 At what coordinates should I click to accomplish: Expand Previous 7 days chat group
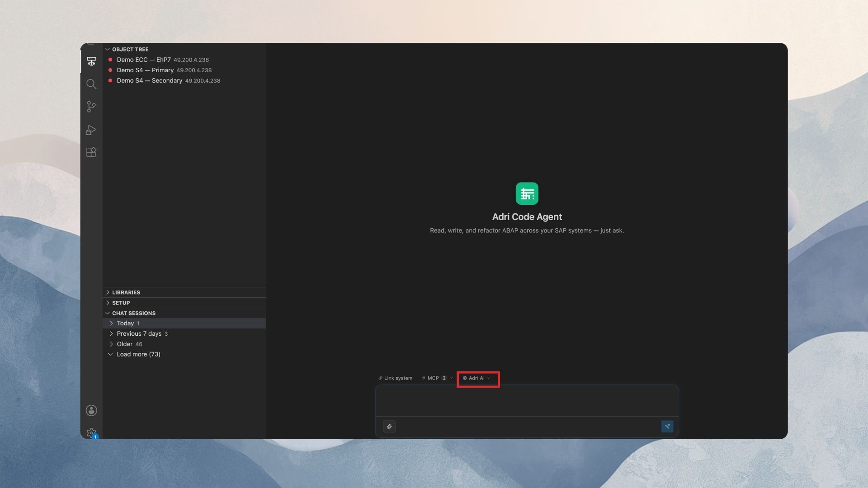coord(184,333)
